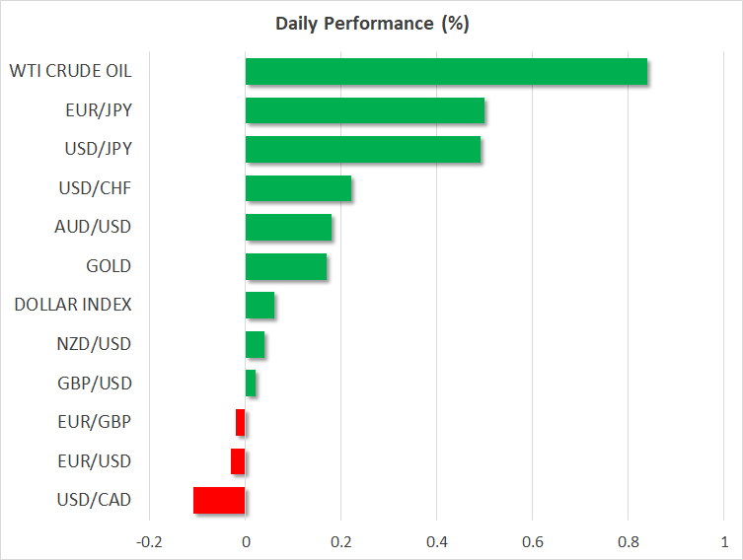Image resolution: width=743 pixels, height=560 pixels.
Task: Click the 0.8 x-axis tick label
Action: click(628, 542)
